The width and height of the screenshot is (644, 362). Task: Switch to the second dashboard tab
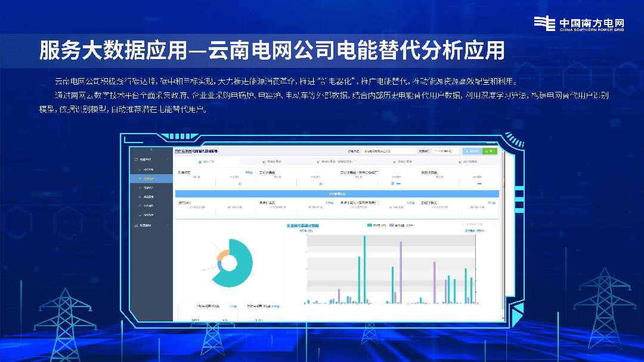tap(272, 162)
